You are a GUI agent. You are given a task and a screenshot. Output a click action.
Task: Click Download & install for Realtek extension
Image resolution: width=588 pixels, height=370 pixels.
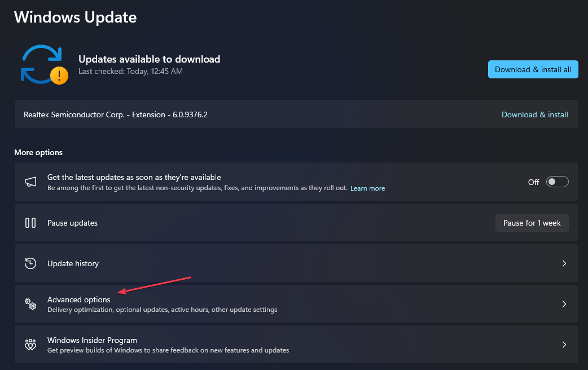point(534,114)
